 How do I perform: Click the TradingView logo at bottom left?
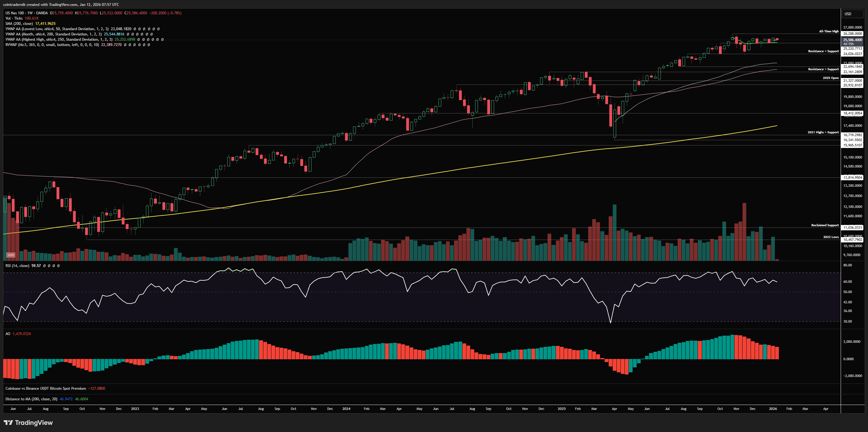pos(28,423)
